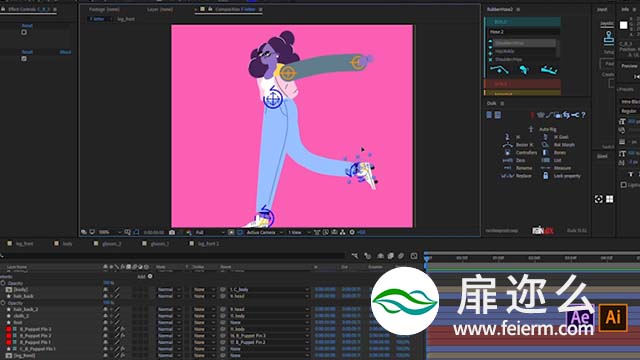Open blend mode dropdown for foot layer

(x=169, y=322)
